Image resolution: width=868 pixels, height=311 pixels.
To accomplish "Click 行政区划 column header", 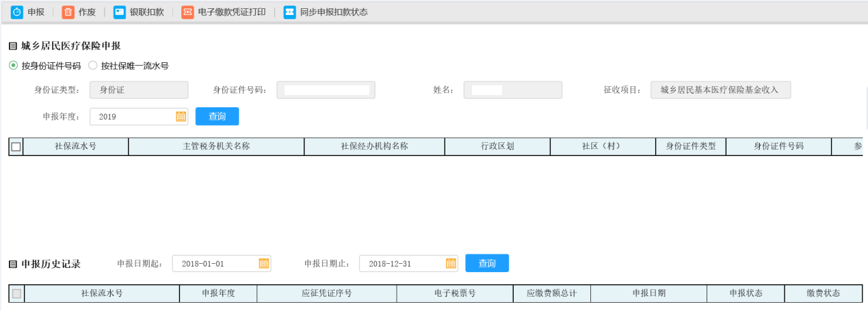I will tap(497, 146).
